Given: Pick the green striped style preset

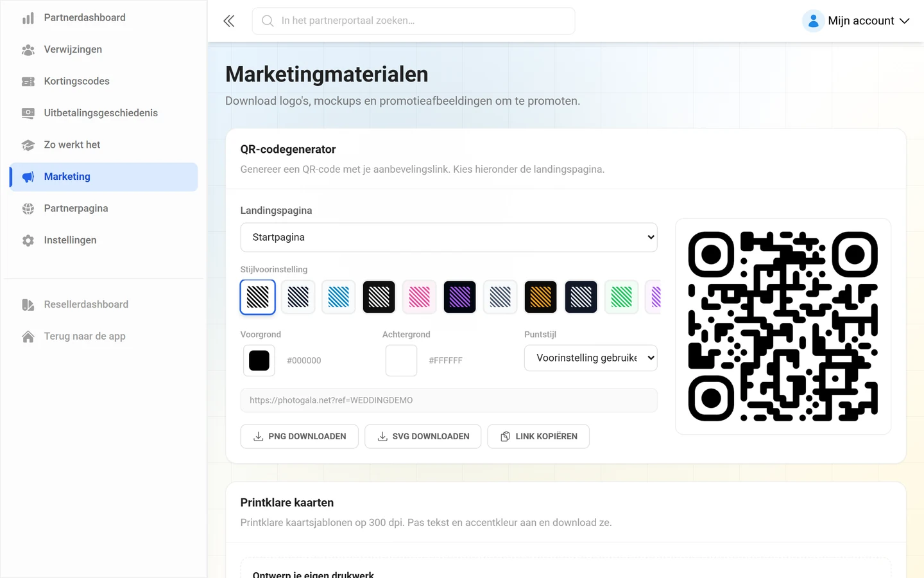Looking at the screenshot, I should (x=622, y=297).
